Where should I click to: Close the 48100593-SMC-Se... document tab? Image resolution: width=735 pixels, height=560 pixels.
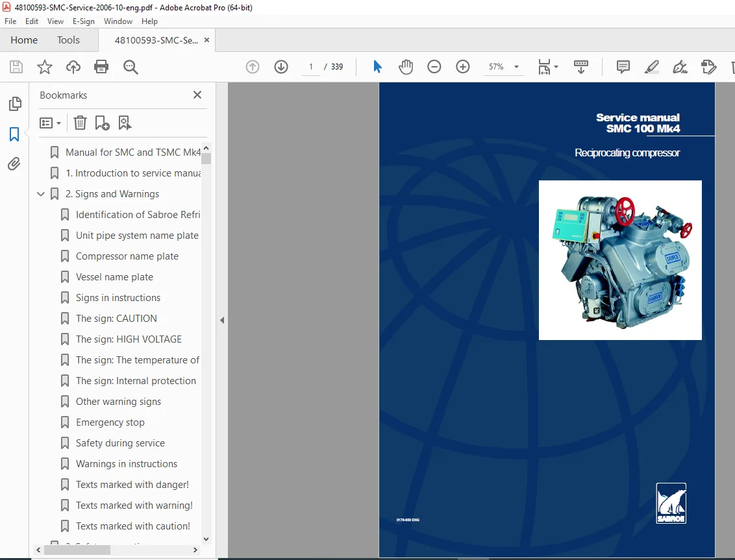pos(206,40)
